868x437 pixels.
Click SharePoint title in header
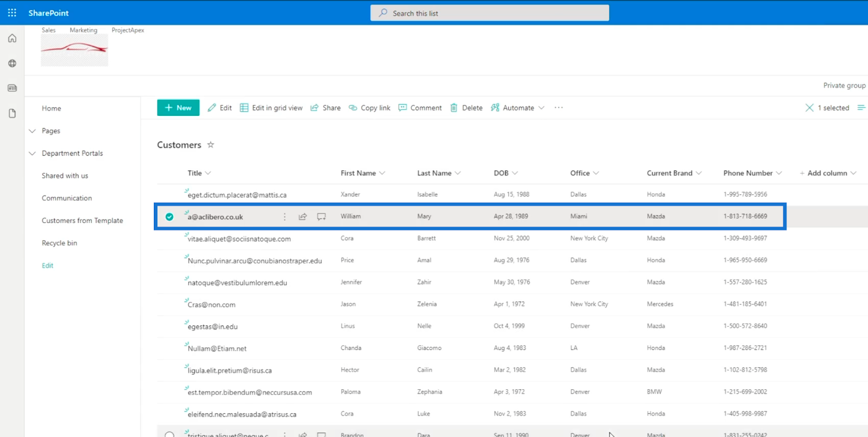pyautogui.click(x=48, y=13)
